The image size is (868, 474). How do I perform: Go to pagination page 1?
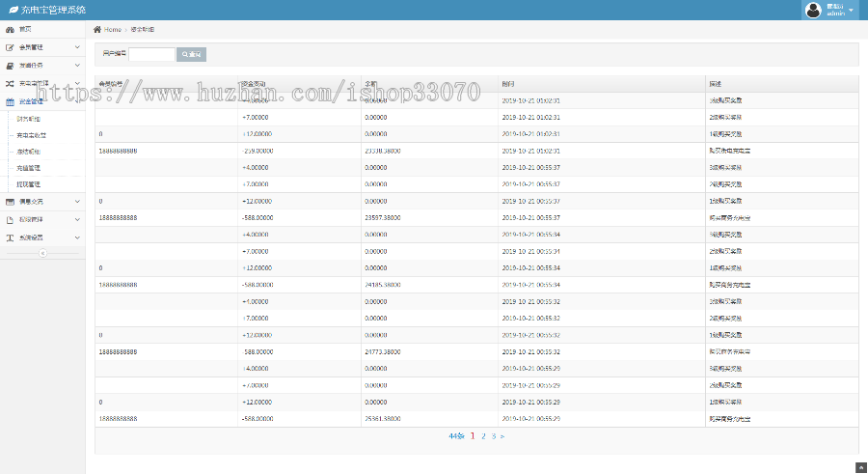(x=473, y=436)
